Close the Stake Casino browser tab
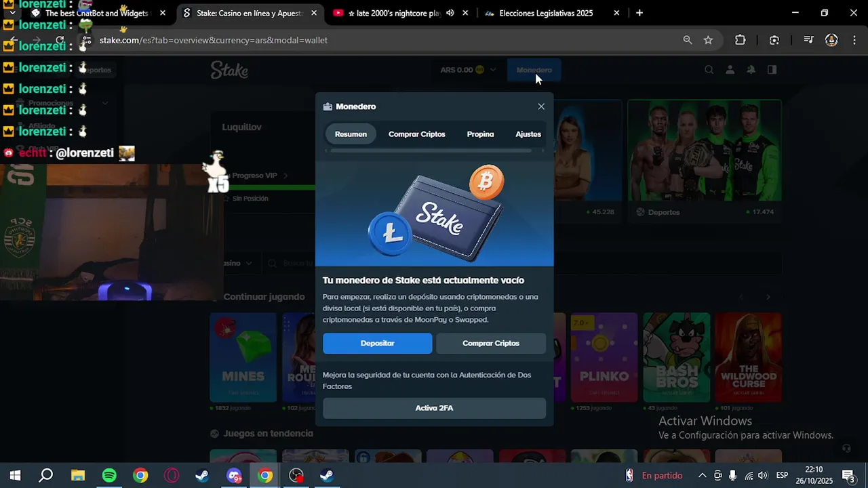This screenshot has width=868, height=488. (315, 13)
